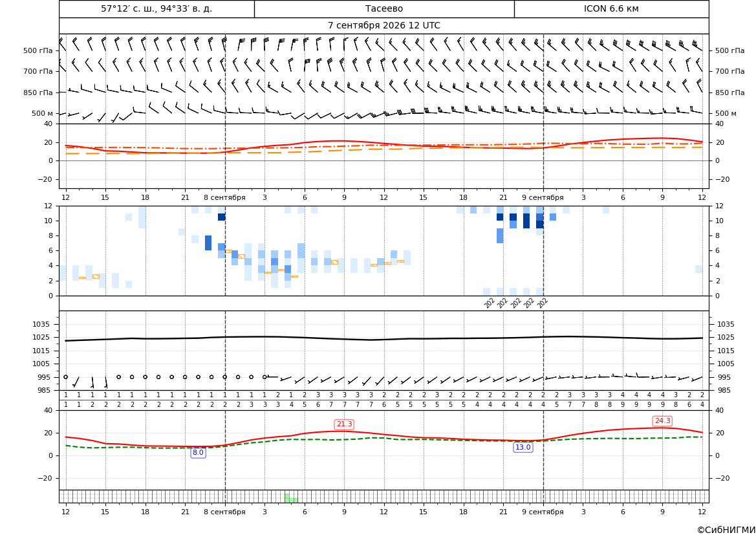Click the 500 гПа left axis label
This screenshot has width=756, height=535.
pos(38,50)
